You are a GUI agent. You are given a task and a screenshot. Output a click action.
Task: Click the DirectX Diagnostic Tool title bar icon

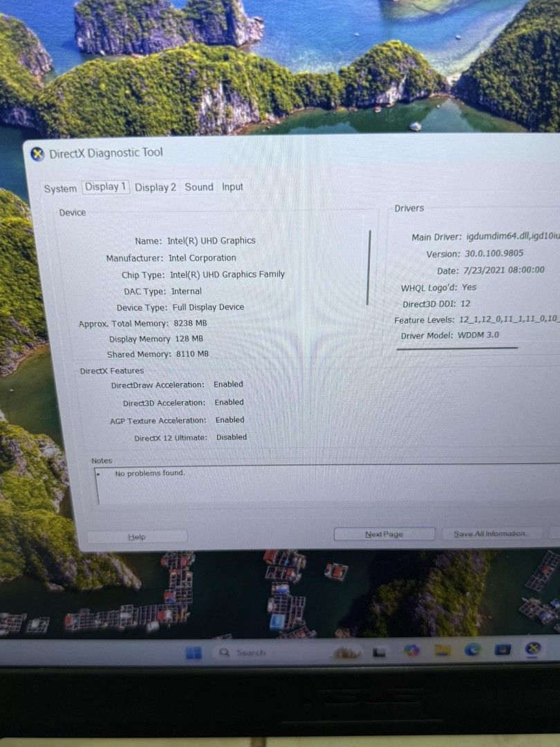(37, 154)
